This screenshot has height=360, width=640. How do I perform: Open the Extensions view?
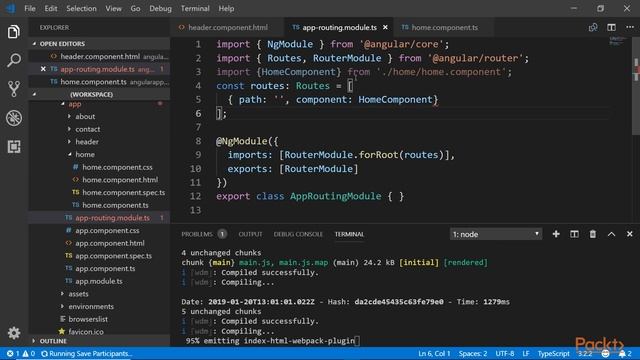13,147
